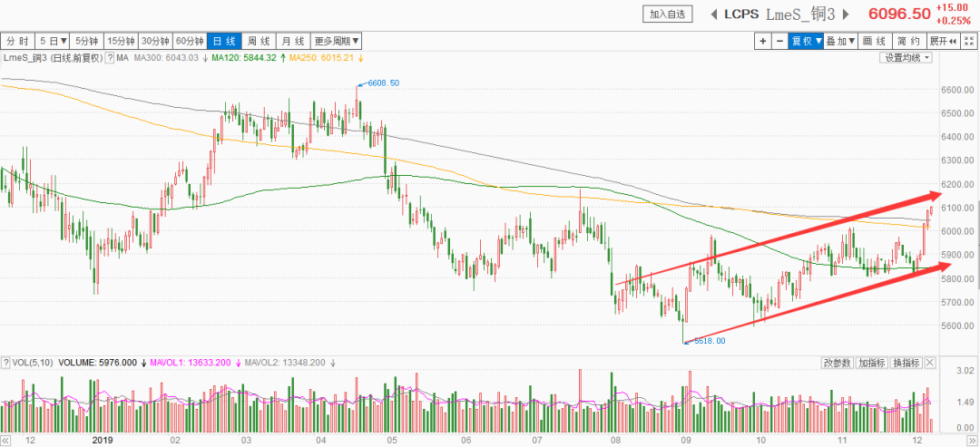Image resolution: width=980 pixels, height=447 pixels.
Task: Open the 叠加 overlay dropdown
Action: (840, 41)
